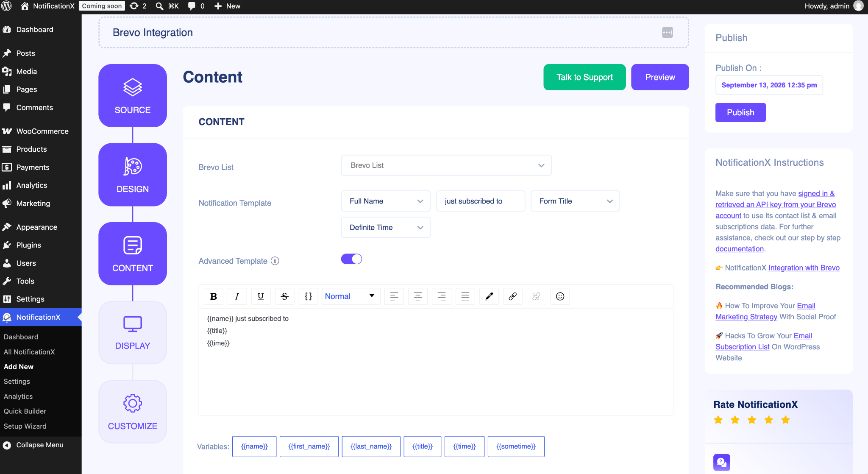Expand the Form Title dropdown
The width and height of the screenshot is (868, 474).
click(x=576, y=201)
